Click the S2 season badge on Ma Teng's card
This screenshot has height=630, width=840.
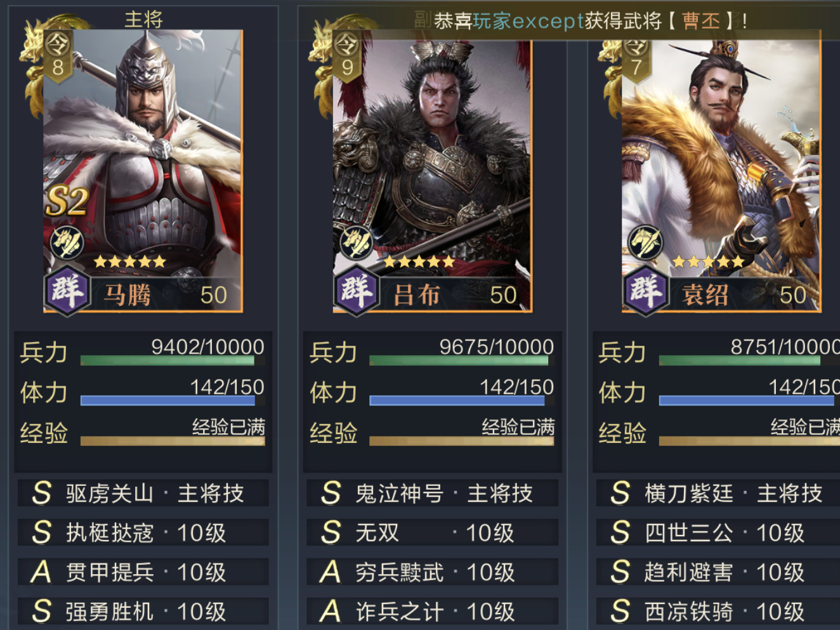66,202
